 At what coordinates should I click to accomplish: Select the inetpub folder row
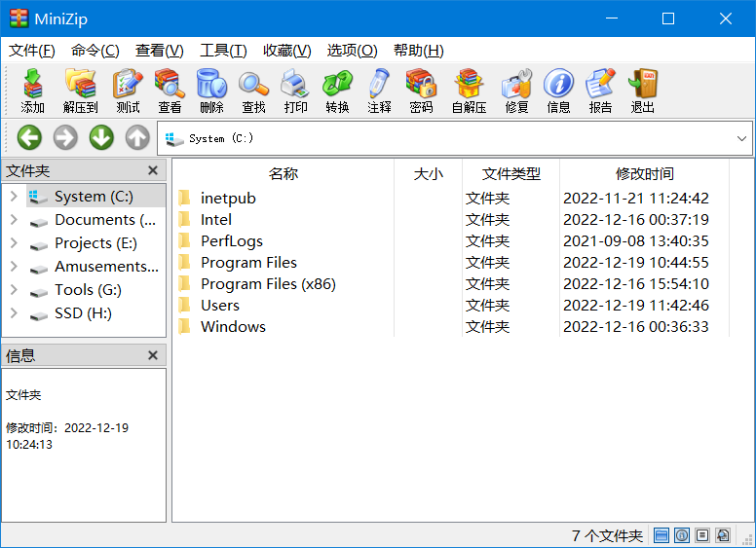click(x=450, y=198)
